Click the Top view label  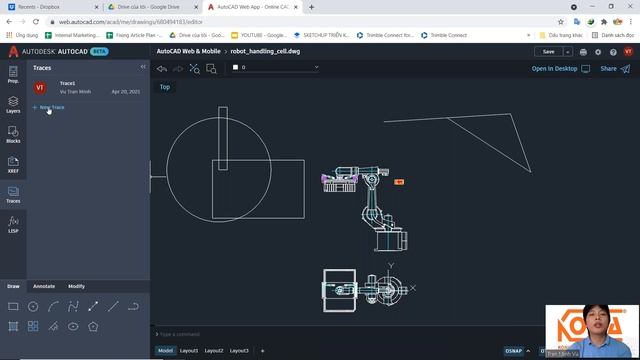pos(165,87)
